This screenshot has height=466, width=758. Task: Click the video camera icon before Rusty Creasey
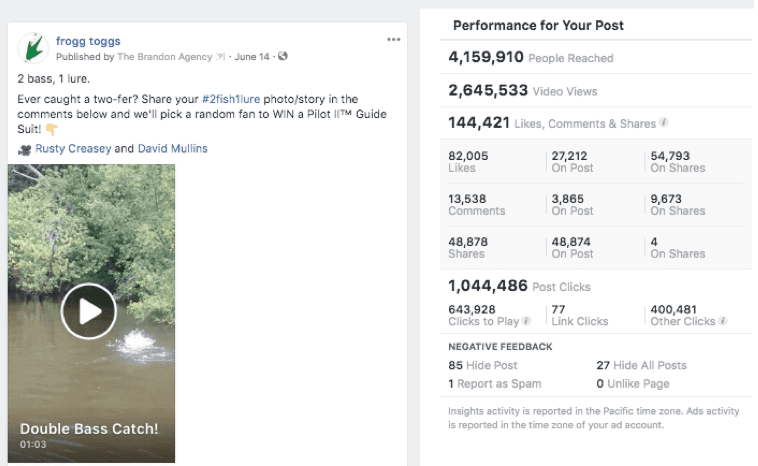25,149
